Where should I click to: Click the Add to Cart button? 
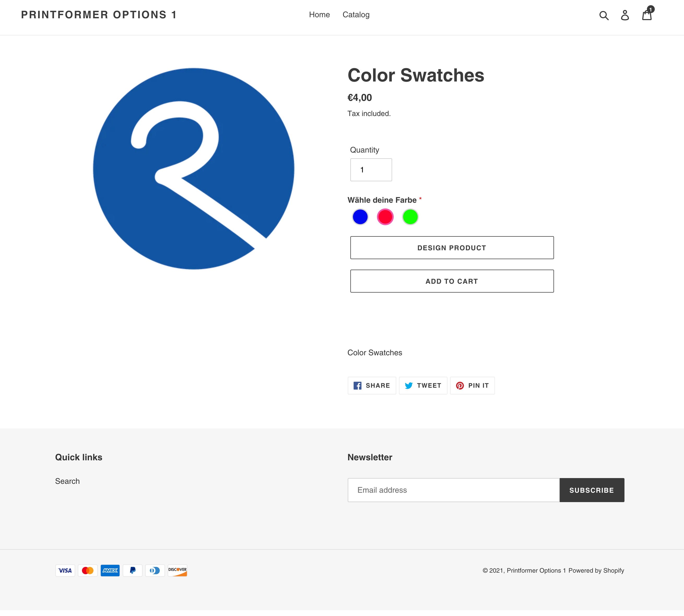point(452,281)
